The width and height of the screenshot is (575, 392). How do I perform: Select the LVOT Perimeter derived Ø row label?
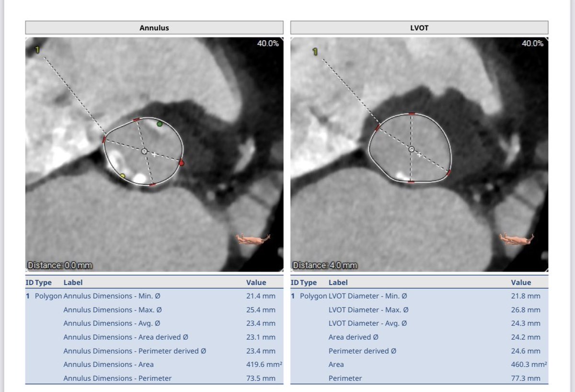[362, 351]
